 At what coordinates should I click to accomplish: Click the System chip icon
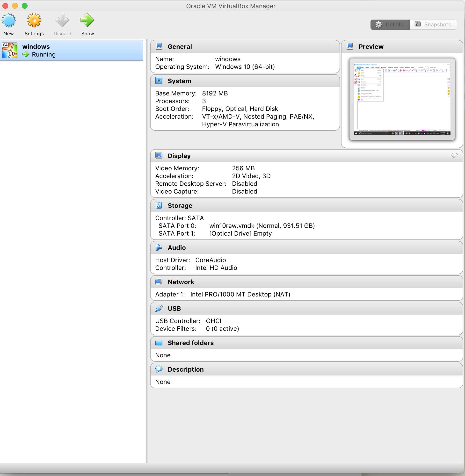pos(159,81)
